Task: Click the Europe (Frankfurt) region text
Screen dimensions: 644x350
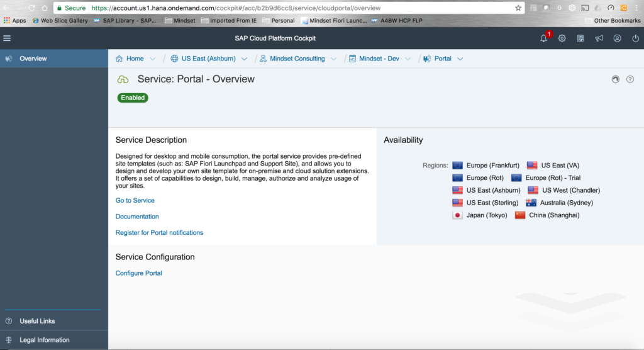Action: (x=492, y=166)
